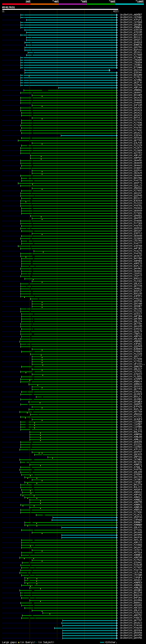Select hit label UniRef100_P27489
The image size is (146, 644).
click(x=131, y=55)
